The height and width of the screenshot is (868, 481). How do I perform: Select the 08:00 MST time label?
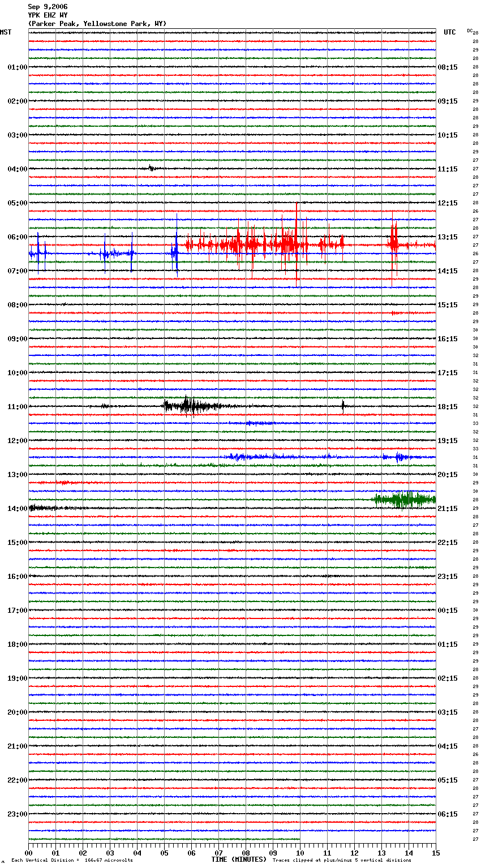click(x=18, y=305)
